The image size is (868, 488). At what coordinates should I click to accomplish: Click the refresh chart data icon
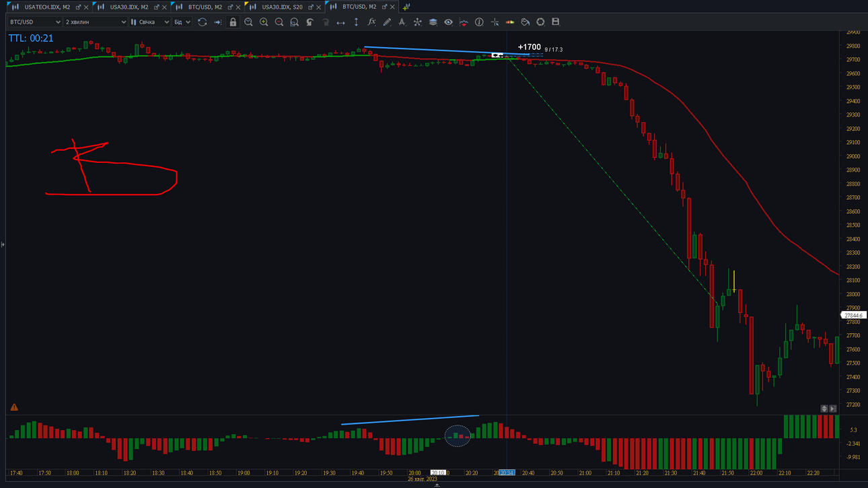(x=202, y=22)
